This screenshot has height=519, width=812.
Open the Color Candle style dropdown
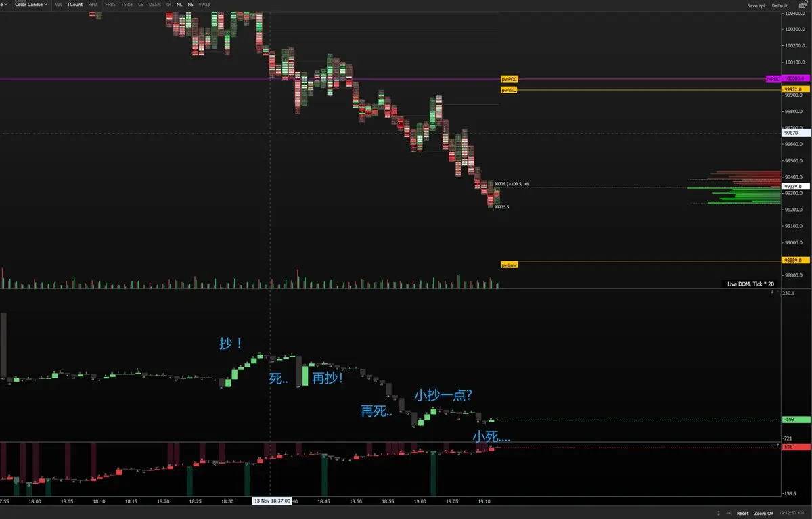point(31,4)
